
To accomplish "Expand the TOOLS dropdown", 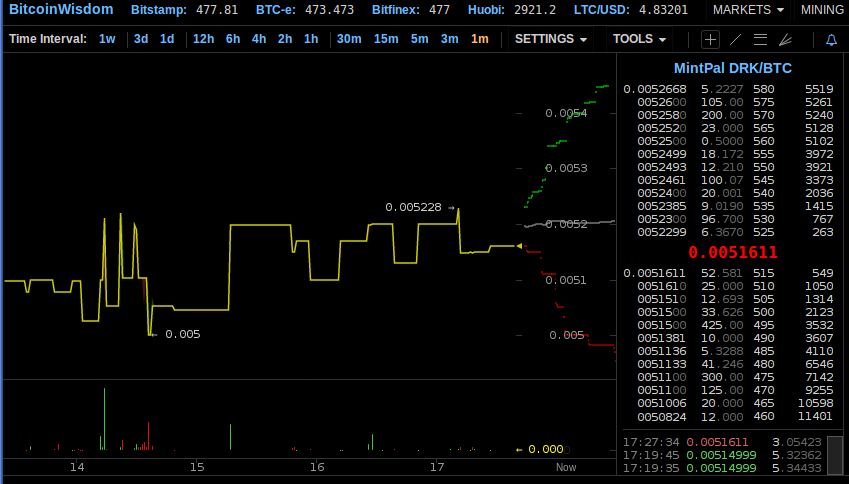I will [x=639, y=39].
